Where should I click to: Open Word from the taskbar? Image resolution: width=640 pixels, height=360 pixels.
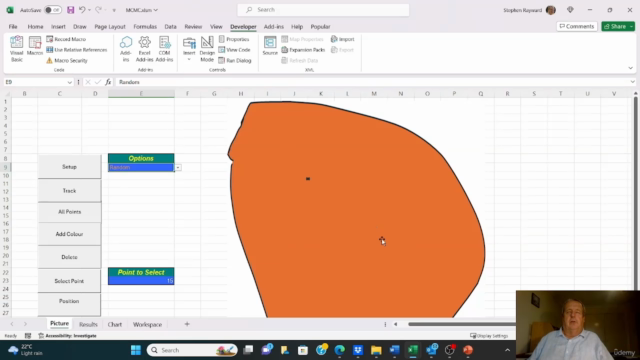tap(394, 350)
